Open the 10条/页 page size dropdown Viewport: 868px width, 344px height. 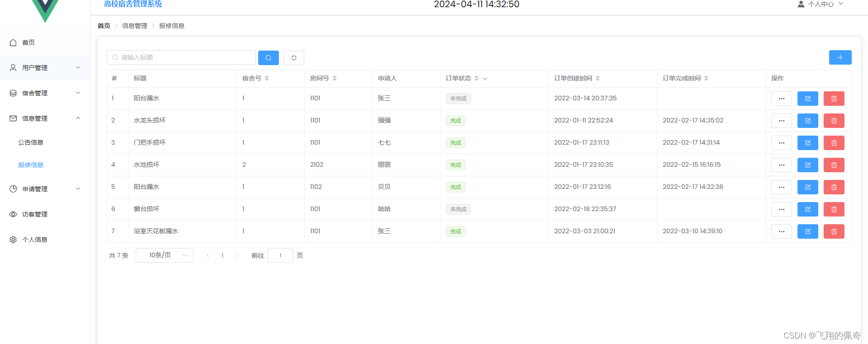165,255
